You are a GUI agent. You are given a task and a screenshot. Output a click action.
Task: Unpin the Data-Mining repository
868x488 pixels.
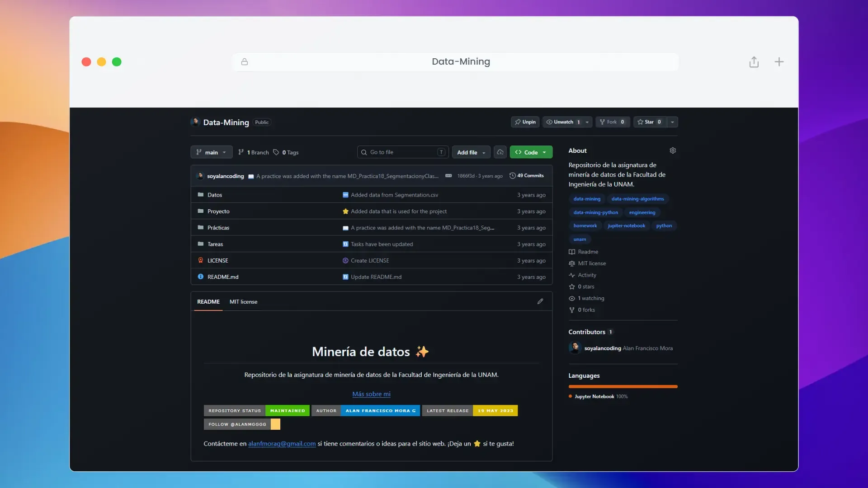coord(525,122)
